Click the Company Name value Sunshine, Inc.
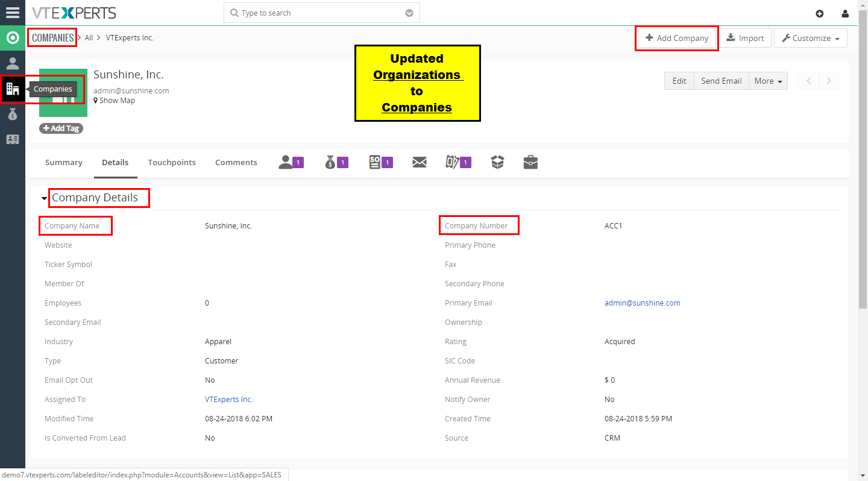This screenshot has width=868, height=481. (228, 226)
